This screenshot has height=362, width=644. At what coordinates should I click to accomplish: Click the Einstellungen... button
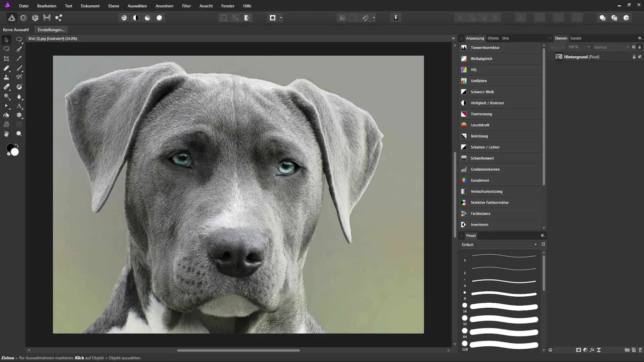tap(51, 30)
